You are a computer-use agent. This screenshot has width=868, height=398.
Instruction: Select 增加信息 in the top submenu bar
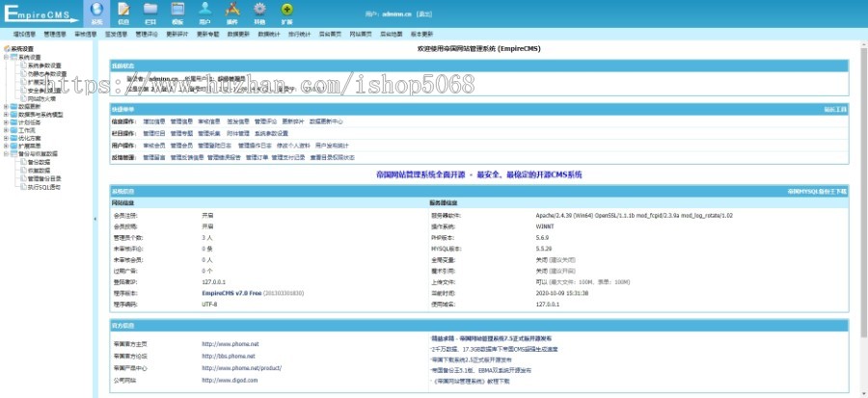[24, 35]
